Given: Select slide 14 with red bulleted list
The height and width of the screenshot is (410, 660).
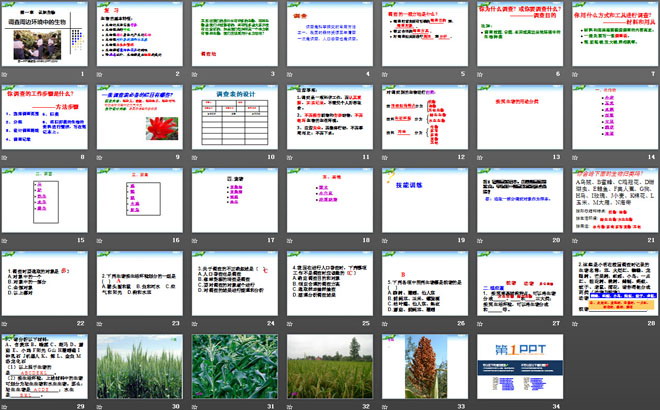Looking at the screenshot, I should point(609,122).
